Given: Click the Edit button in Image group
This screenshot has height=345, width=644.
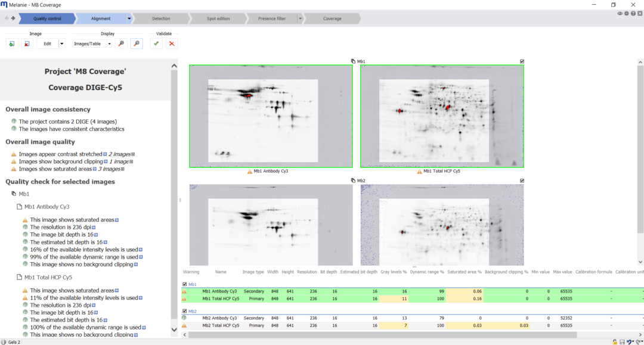Looking at the screenshot, I should (x=47, y=43).
